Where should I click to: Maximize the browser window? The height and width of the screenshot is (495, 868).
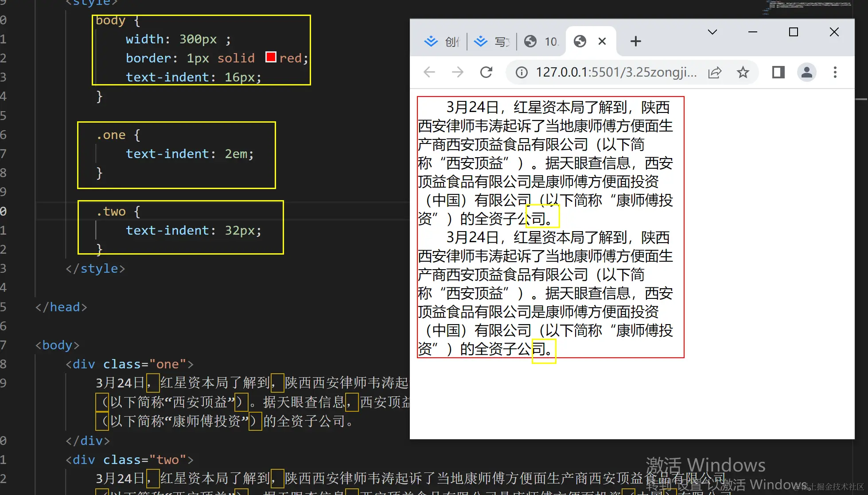coord(794,32)
